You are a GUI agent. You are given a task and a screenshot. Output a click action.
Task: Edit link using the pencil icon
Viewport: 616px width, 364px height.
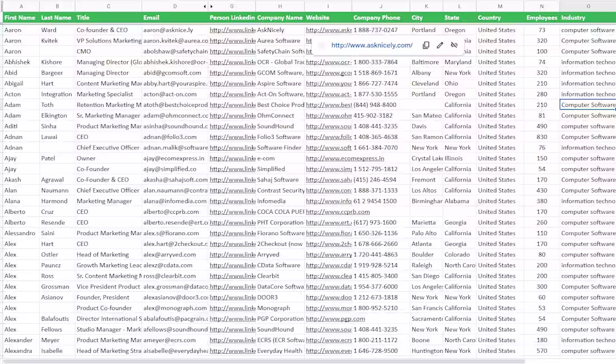(440, 45)
